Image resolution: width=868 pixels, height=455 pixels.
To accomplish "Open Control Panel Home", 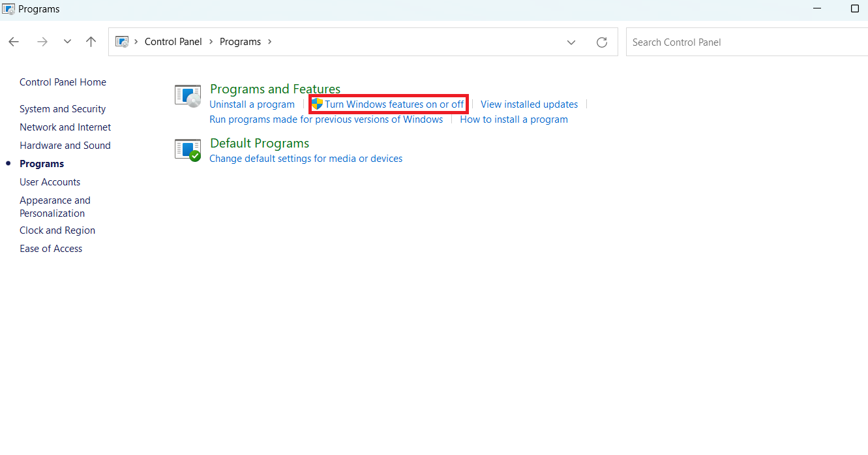I will pos(63,82).
